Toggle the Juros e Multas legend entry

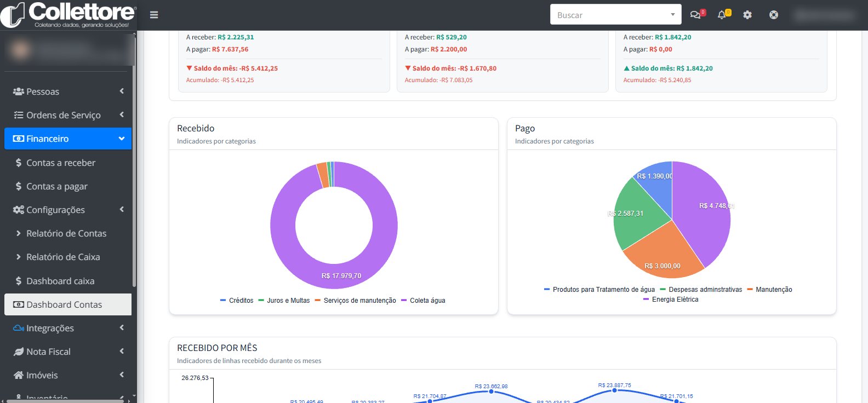(x=284, y=301)
